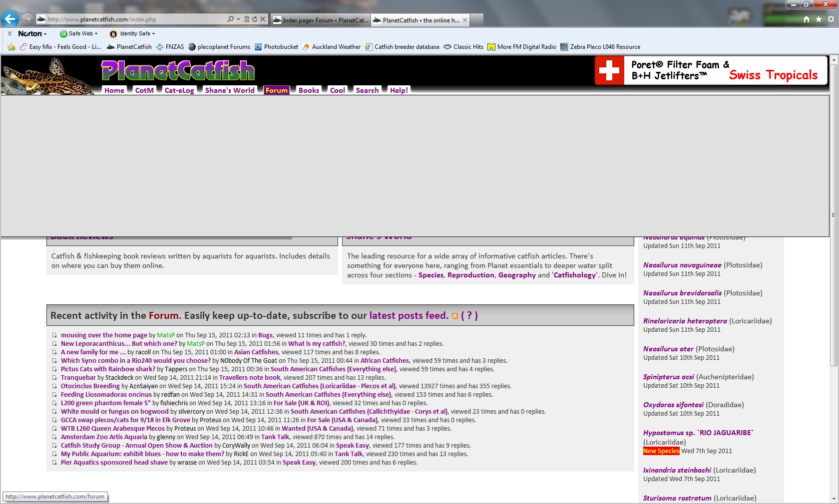The width and height of the screenshot is (839, 504).
Task: Open the Easy Mix - Feels Good favorite
Action: pyautogui.click(x=60, y=47)
